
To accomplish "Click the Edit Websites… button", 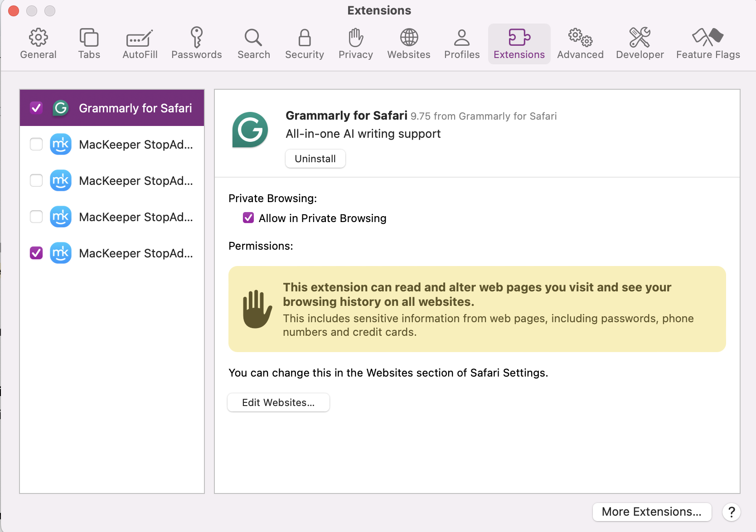I will 278,402.
